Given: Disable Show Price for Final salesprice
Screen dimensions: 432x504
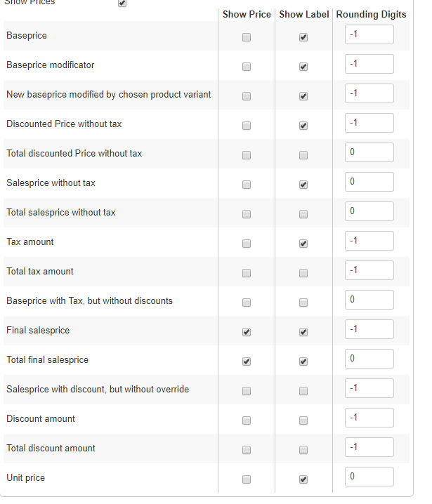Looking at the screenshot, I should [x=247, y=333].
